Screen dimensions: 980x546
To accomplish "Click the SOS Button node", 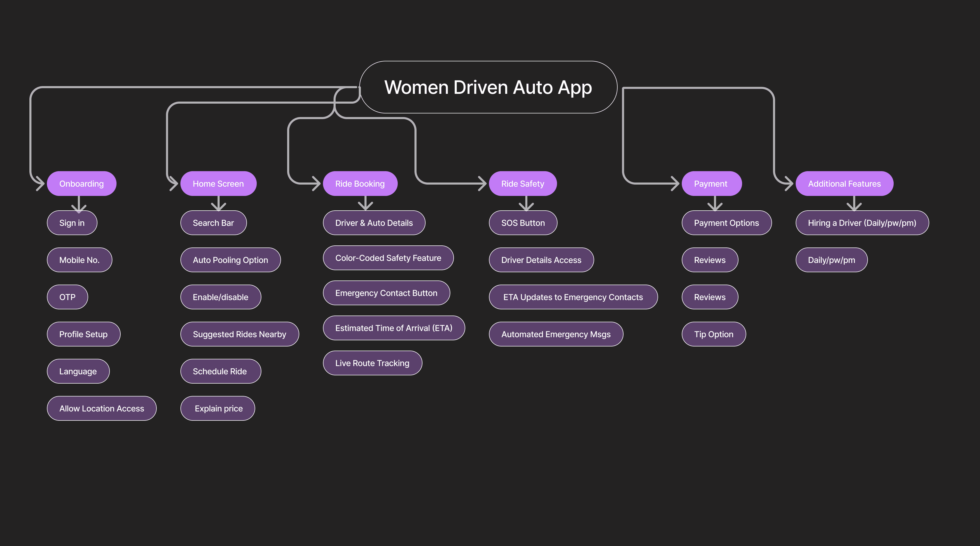I will point(523,223).
